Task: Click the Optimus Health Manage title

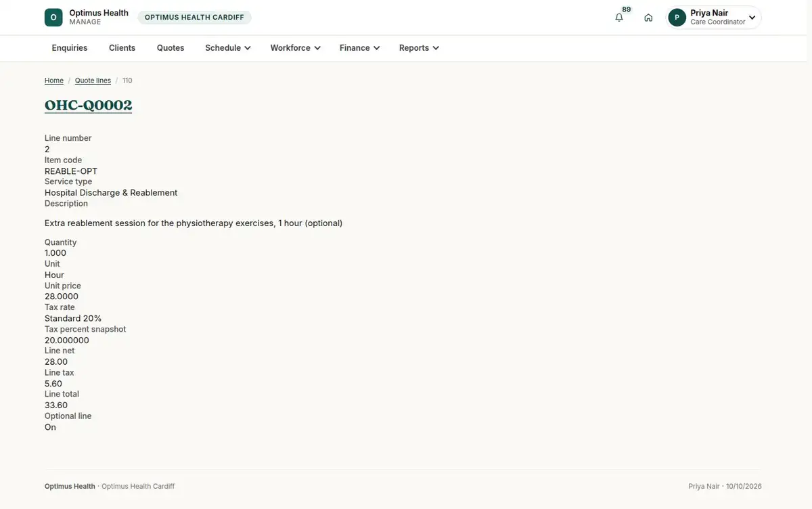Action: [x=99, y=18]
